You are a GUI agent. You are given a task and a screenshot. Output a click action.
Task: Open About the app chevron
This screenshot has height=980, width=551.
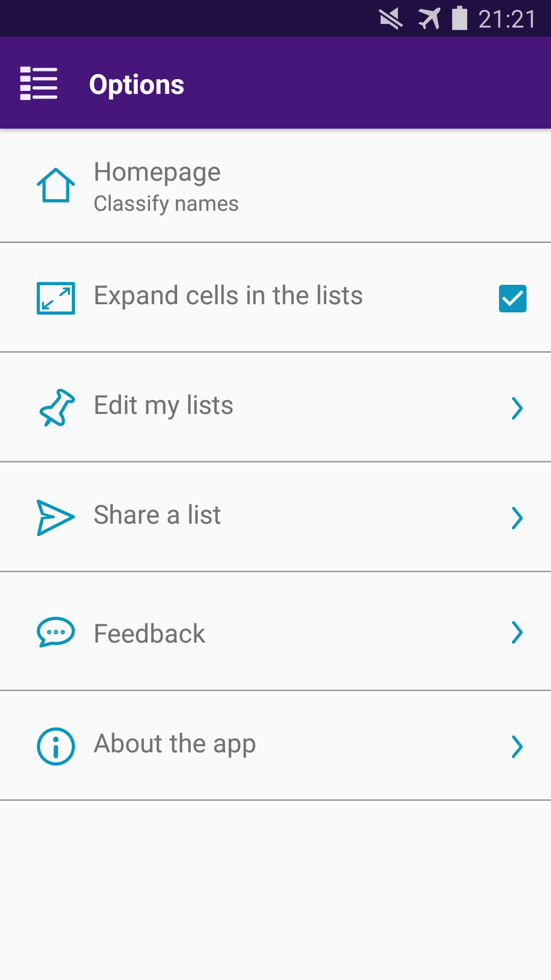tap(517, 747)
